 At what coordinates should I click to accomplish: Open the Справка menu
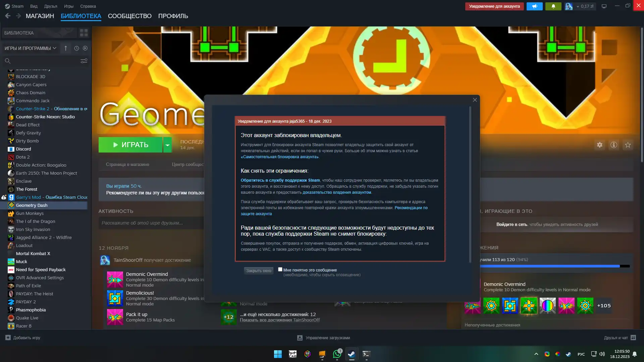(88, 6)
